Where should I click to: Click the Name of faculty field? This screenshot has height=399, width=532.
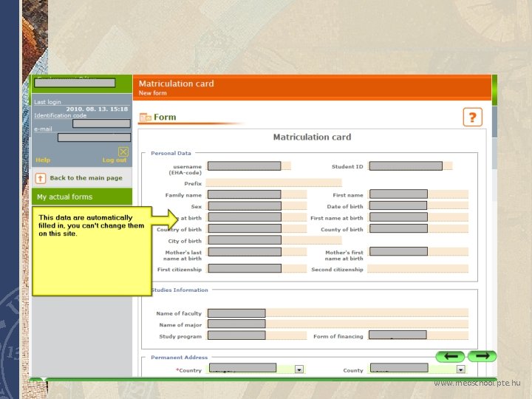click(338, 313)
